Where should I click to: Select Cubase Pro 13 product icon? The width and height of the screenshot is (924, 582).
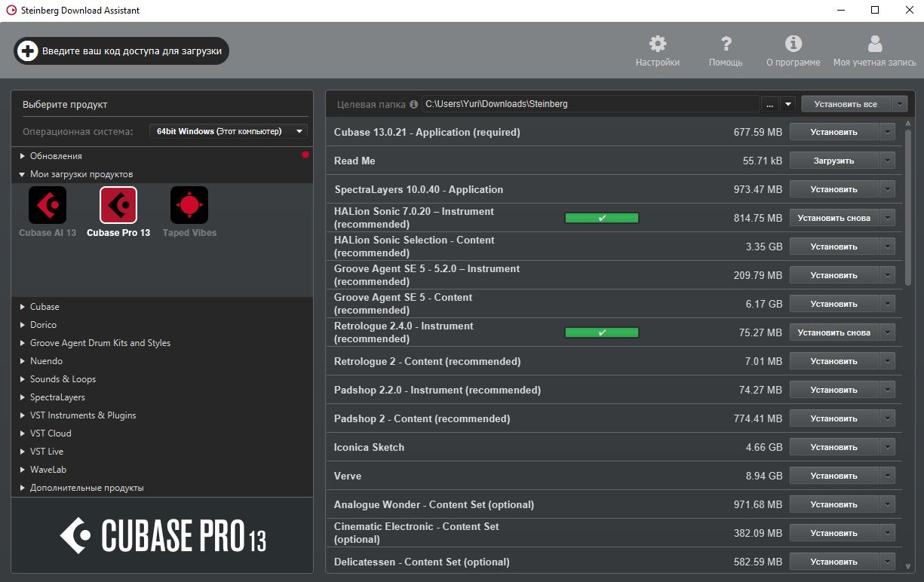click(x=118, y=205)
